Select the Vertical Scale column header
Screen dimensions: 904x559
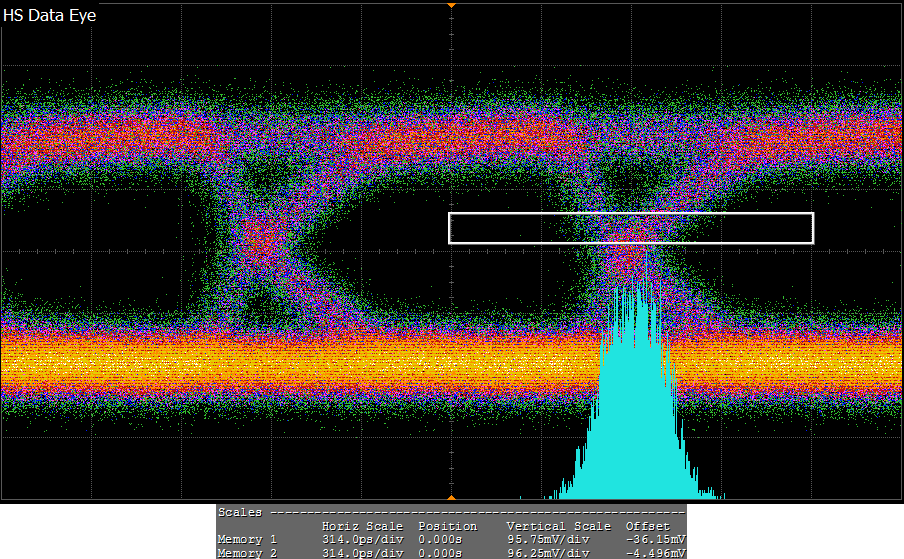[558, 526]
